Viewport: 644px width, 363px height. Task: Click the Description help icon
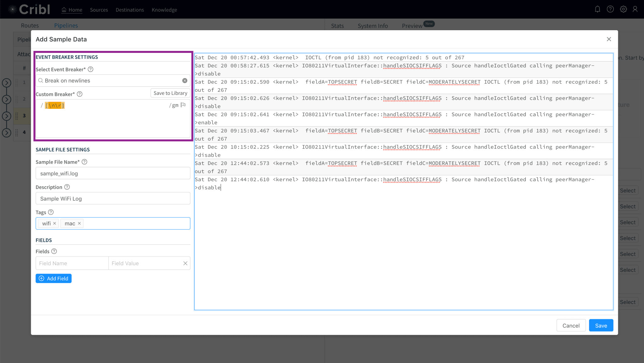coord(67,187)
